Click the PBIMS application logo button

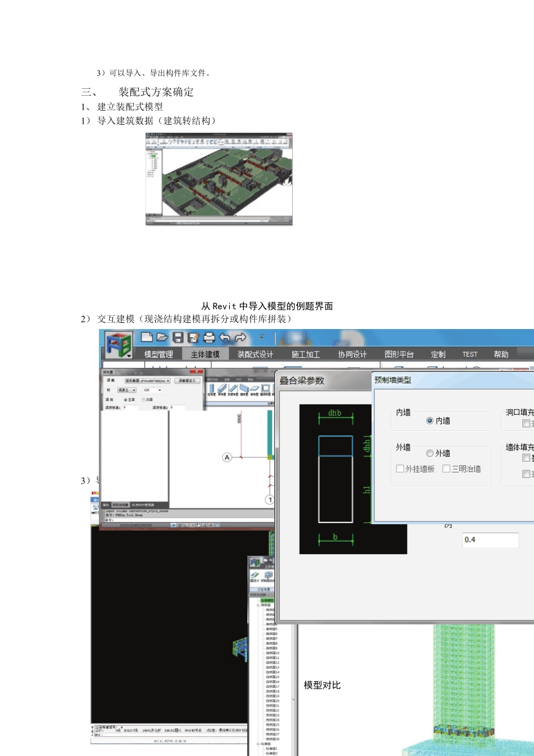(x=118, y=344)
